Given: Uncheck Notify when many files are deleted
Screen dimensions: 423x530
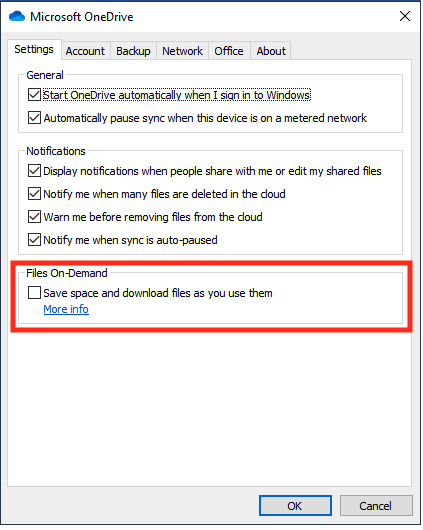Looking at the screenshot, I should click(34, 194).
